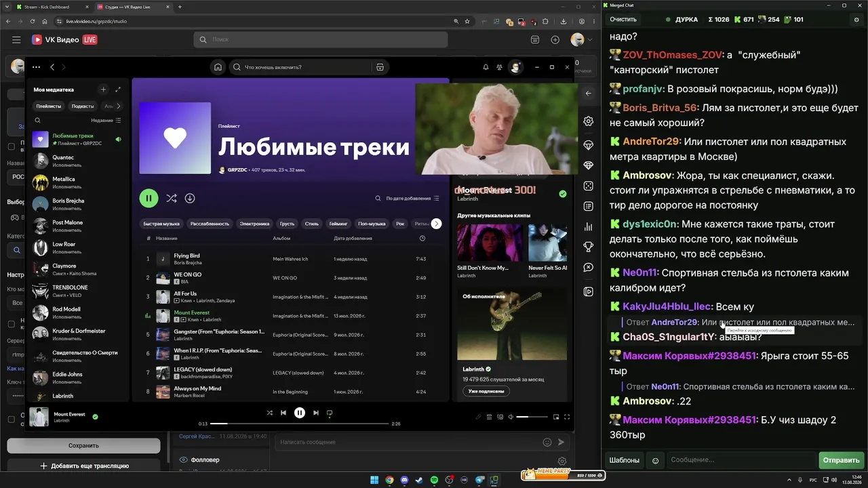Viewport: 868px width, 488px height.
Task: Open Discord from the taskbar
Action: click(404, 480)
